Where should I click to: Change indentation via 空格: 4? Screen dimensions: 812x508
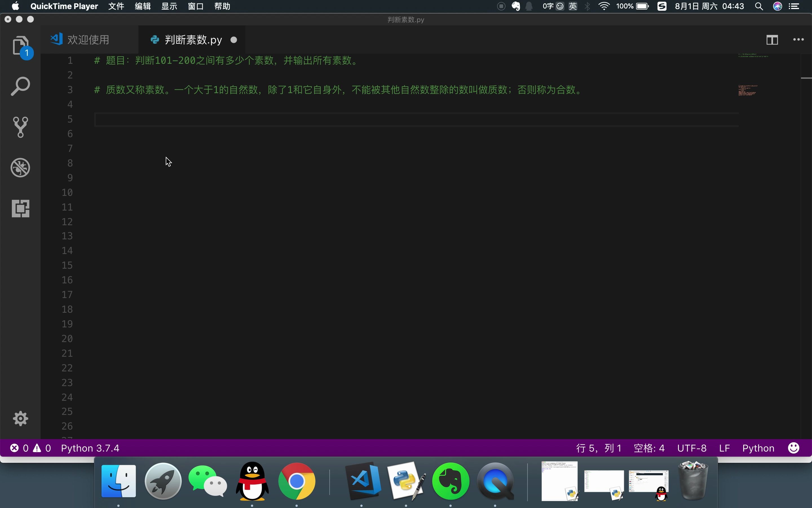649,448
